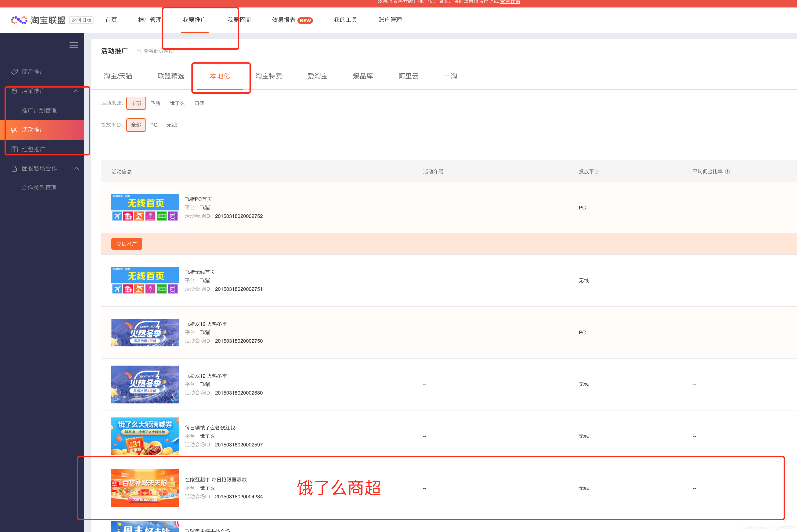The width and height of the screenshot is (797, 532).
Task: Click the 商品推广 tag icon
Action: pyautogui.click(x=14, y=72)
